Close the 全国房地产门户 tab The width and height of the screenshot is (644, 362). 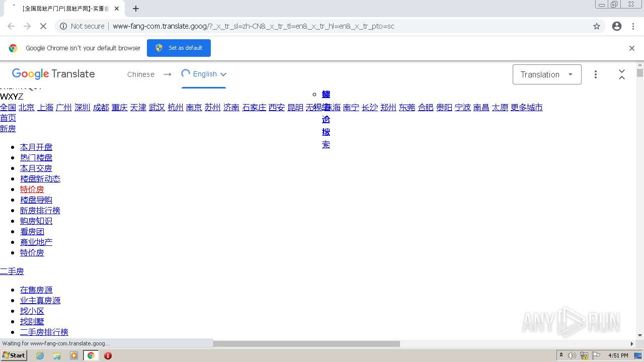tap(117, 9)
